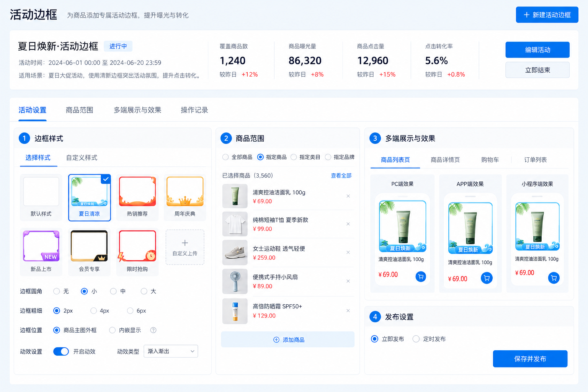The width and height of the screenshot is (588, 392).
Task: Switch to the 自定义样式 sub-tab
Action: 82,158
